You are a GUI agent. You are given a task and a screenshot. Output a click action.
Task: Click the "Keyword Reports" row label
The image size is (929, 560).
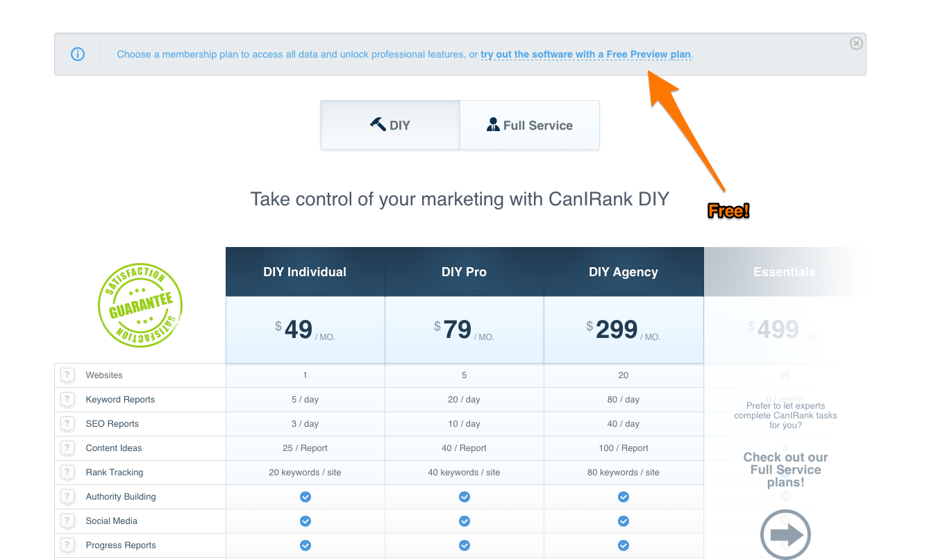pyautogui.click(x=120, y=400)
